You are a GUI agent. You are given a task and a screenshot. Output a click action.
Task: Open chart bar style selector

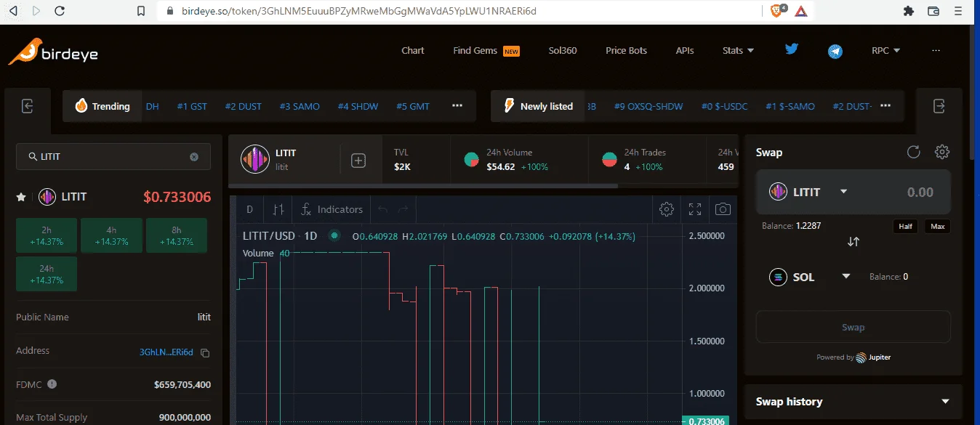coord(278,209)
